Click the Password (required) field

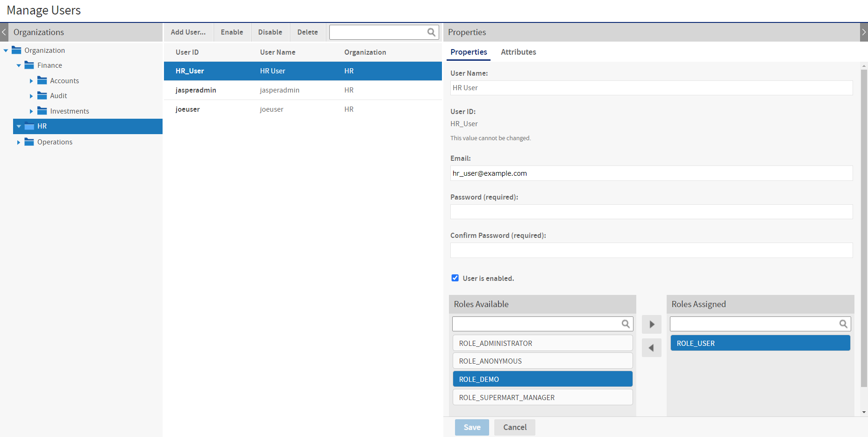651,212
